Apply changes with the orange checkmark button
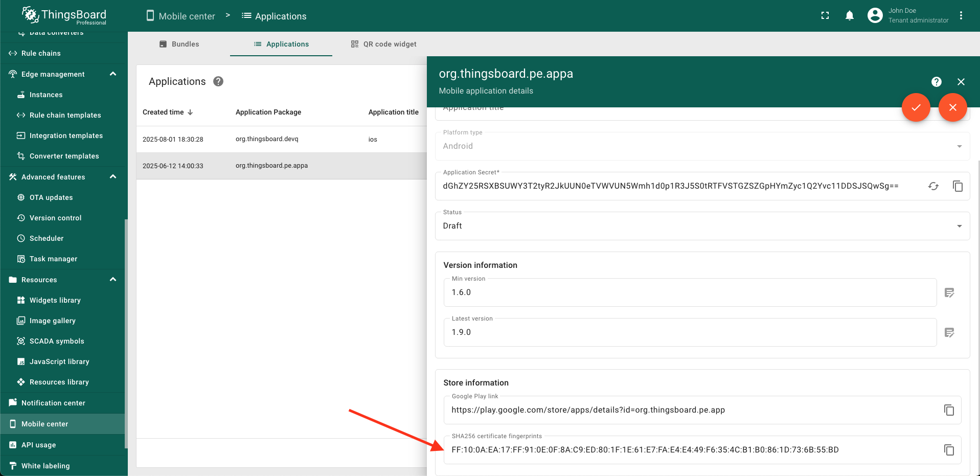The width and height of the screenshot is (980, 476). [x=916, y=107]
